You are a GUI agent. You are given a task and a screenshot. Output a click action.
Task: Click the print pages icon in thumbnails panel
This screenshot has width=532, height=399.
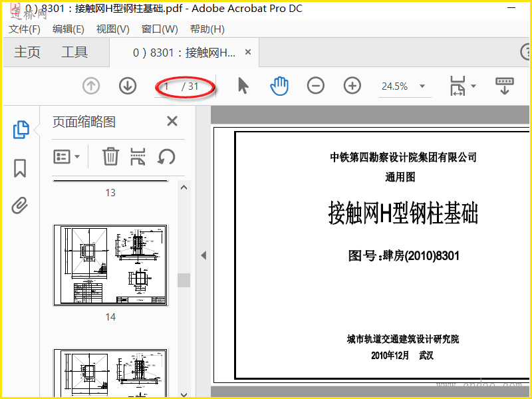click(x=138, y=157)
